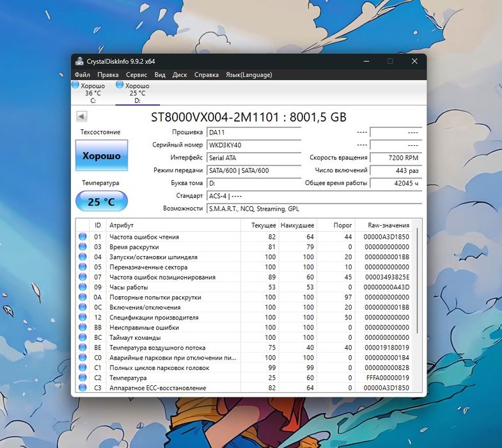Select the D: disk tab at 25 °C
Viewport: 502px width, 448px height.
coord(137,93)
